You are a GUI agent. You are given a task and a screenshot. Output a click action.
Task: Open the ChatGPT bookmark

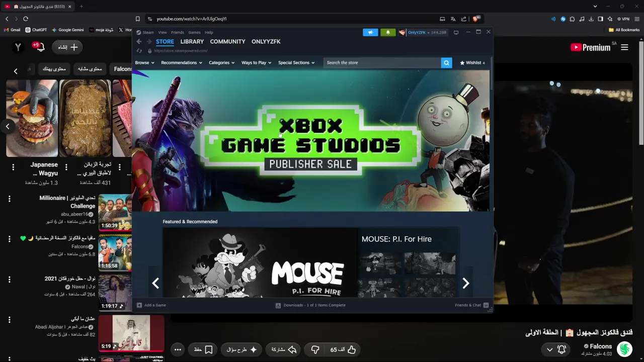(36, 30)
